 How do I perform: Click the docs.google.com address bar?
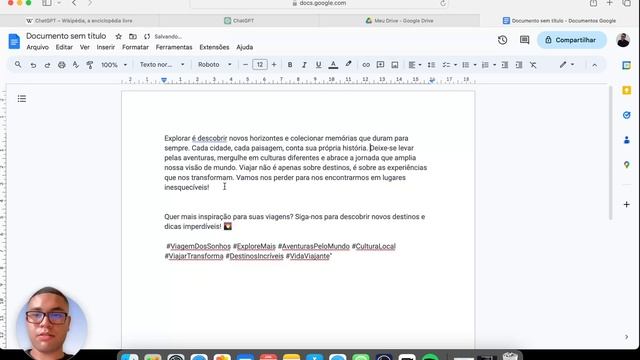tap(319, 3)
